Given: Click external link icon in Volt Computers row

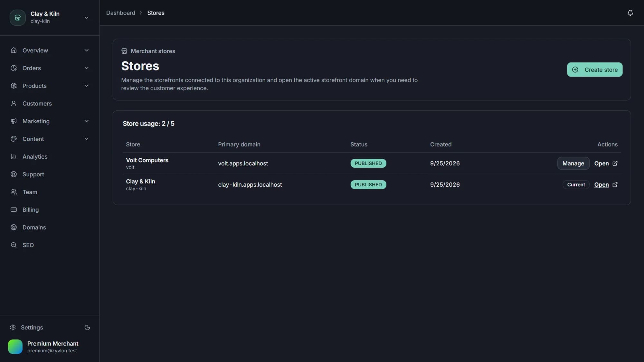Looking at the screenshot, I should tap(615, 163).
